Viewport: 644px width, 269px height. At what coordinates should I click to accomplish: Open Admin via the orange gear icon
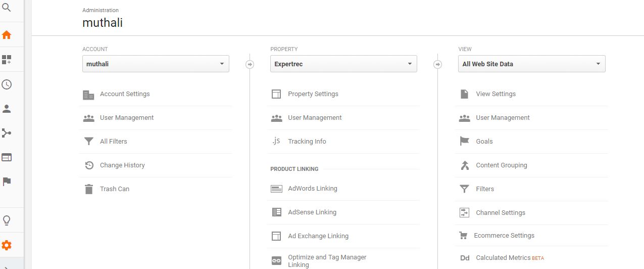(7, 246)
